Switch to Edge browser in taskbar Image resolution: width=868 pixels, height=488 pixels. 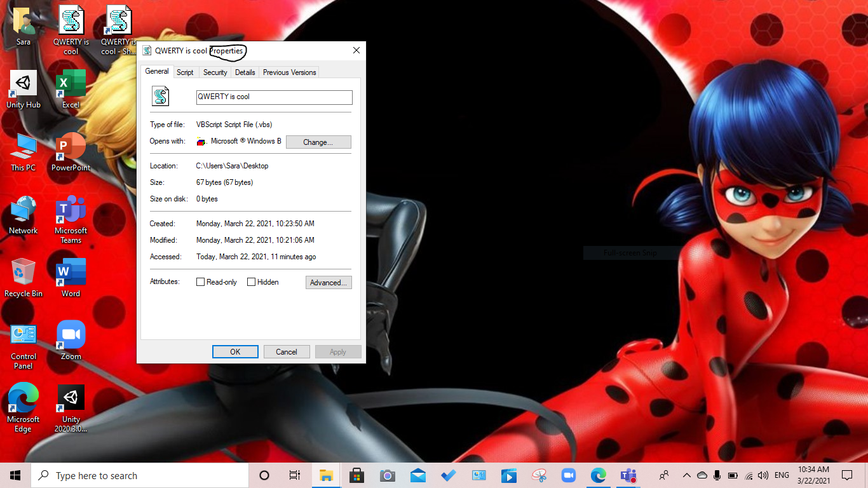pyautogui.click(x=598, y=475)
